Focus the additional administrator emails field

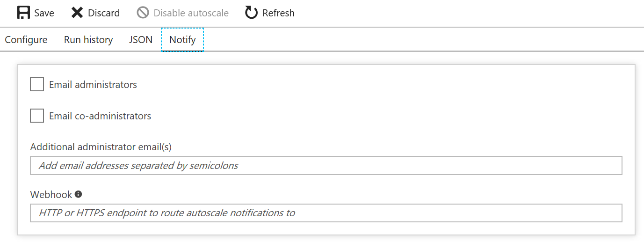[326, 166]
